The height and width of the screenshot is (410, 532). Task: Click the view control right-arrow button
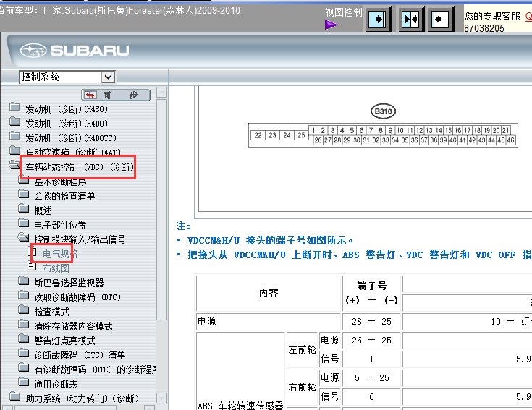pos(378,20)
